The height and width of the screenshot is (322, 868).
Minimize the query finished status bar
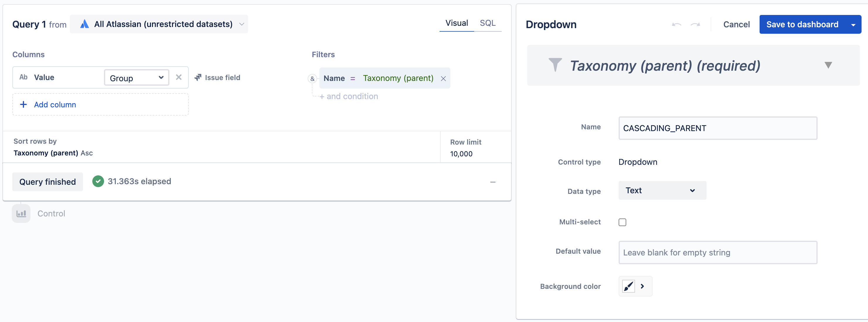(x=493, y=182)
